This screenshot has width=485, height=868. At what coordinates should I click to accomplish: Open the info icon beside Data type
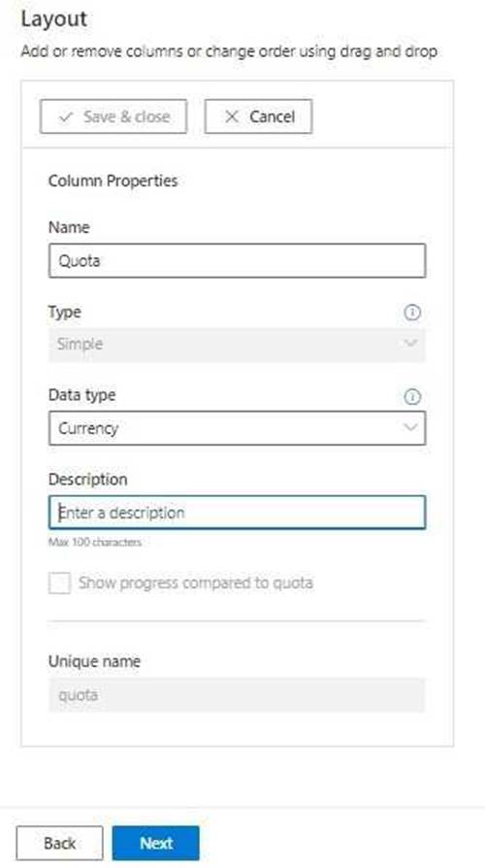(x=412, y=397)
